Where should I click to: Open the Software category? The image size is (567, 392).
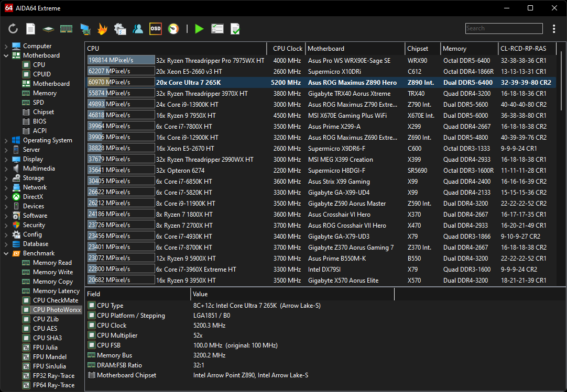click(x=35, y=215)
